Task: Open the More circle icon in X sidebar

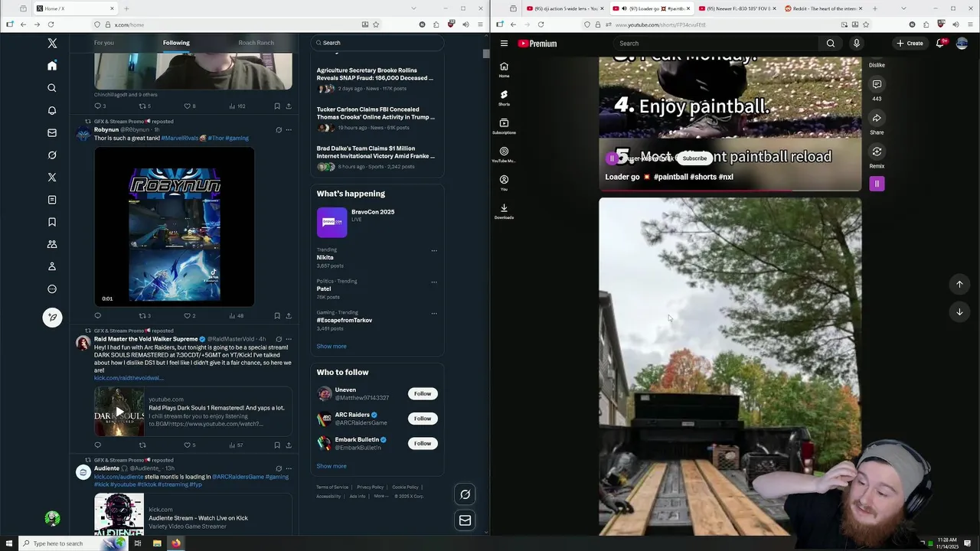Action: point(52,289)
